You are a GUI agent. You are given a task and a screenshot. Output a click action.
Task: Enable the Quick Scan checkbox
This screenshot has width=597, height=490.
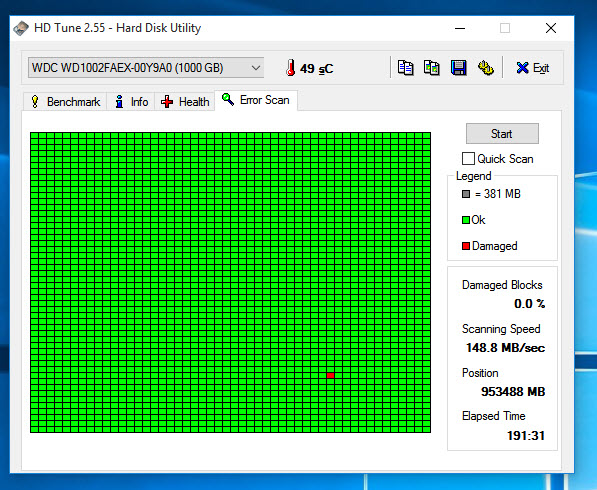tap(468, 158)
